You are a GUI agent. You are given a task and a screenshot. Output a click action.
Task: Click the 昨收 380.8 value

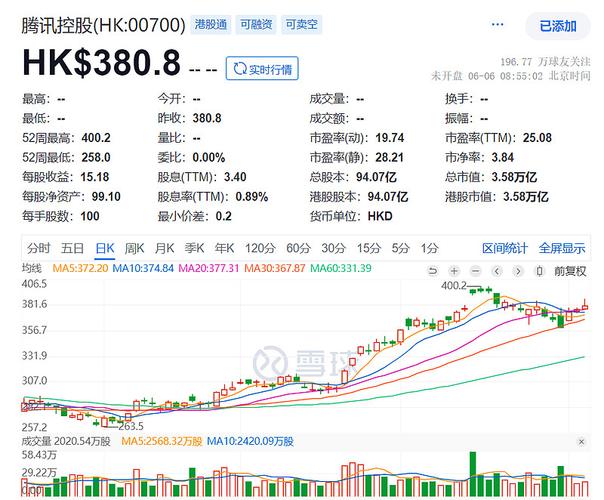(x=207, y=118)
